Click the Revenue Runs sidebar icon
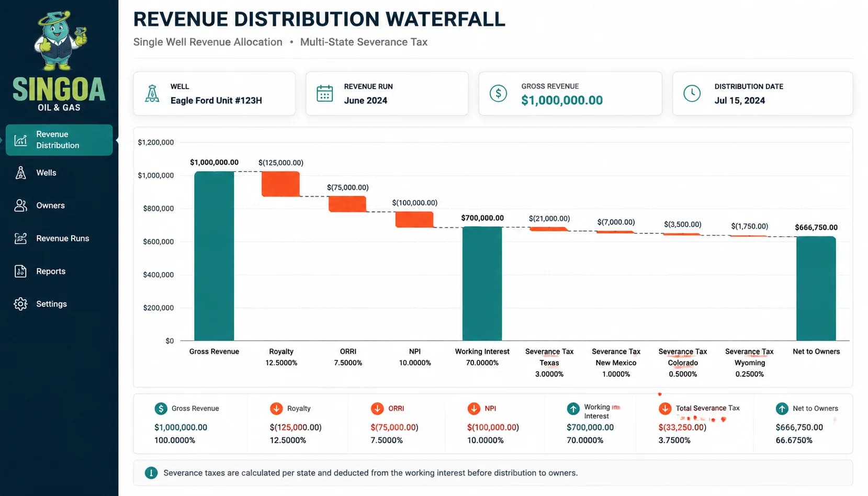 click(x=20, y=239)
